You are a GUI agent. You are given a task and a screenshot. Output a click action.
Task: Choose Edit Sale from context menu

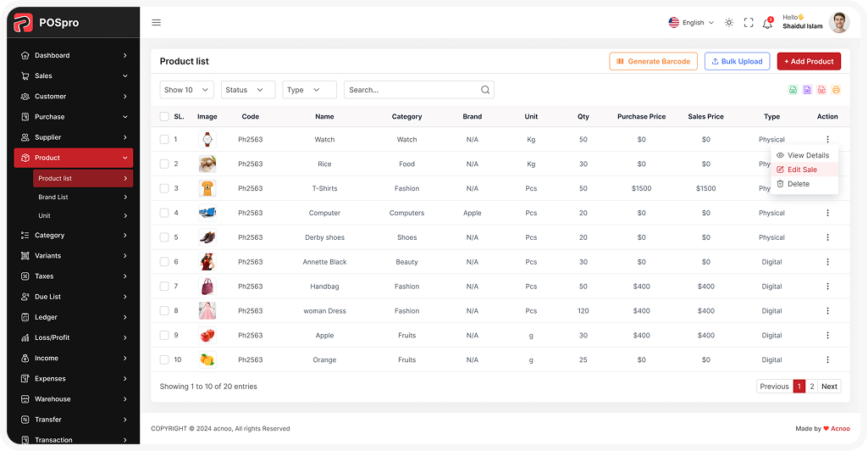802,170
